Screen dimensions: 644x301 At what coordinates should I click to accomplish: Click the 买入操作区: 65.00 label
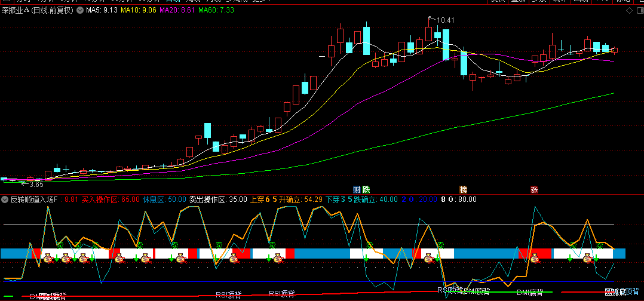coord(111,199)
